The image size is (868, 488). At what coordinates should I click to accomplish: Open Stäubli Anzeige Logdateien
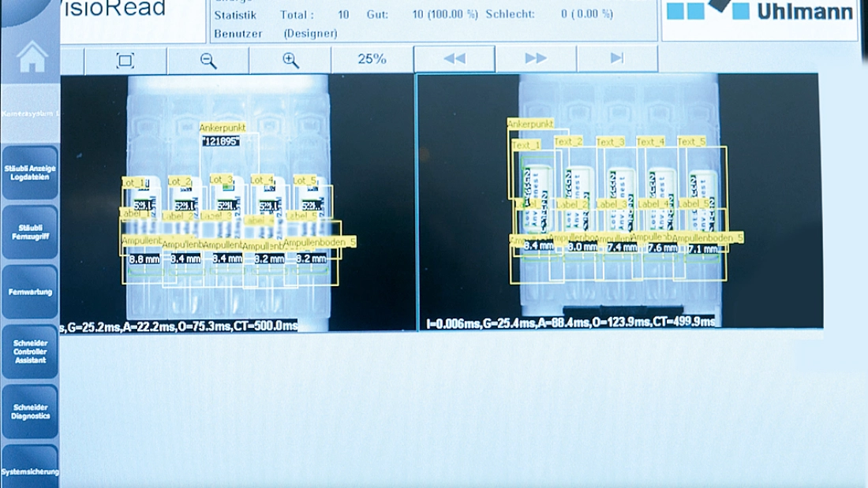(x=30, y=173)
